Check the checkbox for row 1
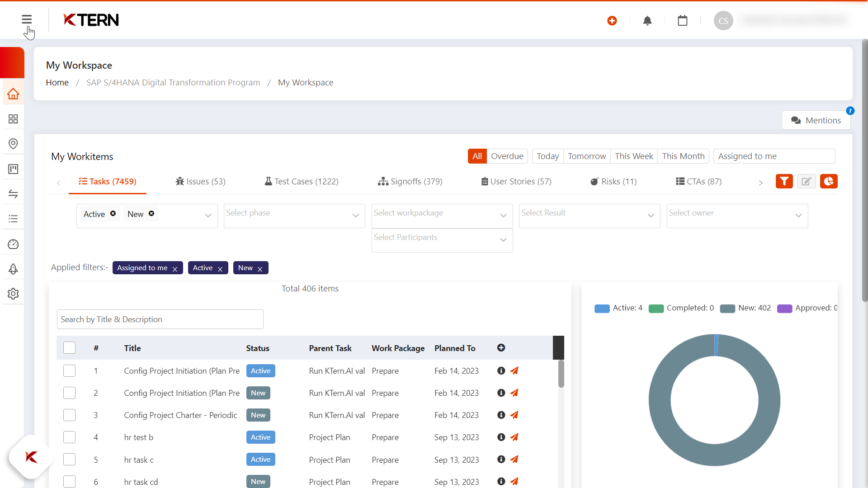Image resolution: width=868 pixels, height=488 pixels. pos(69,371)
